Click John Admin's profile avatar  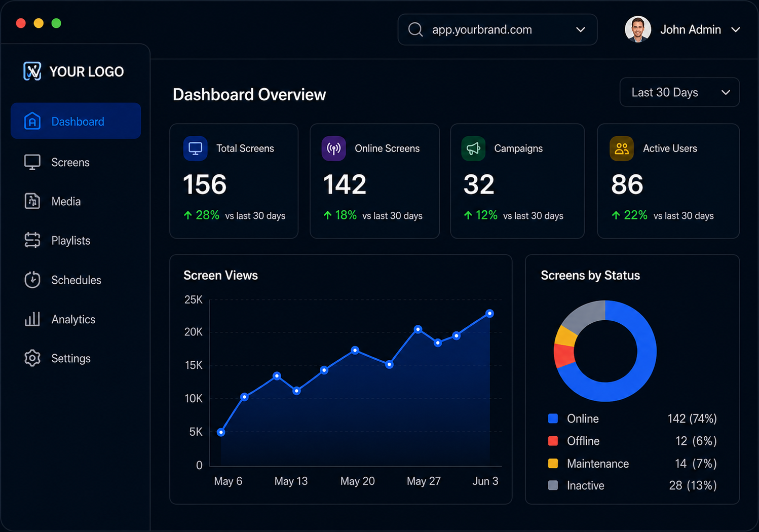point(638,29)
